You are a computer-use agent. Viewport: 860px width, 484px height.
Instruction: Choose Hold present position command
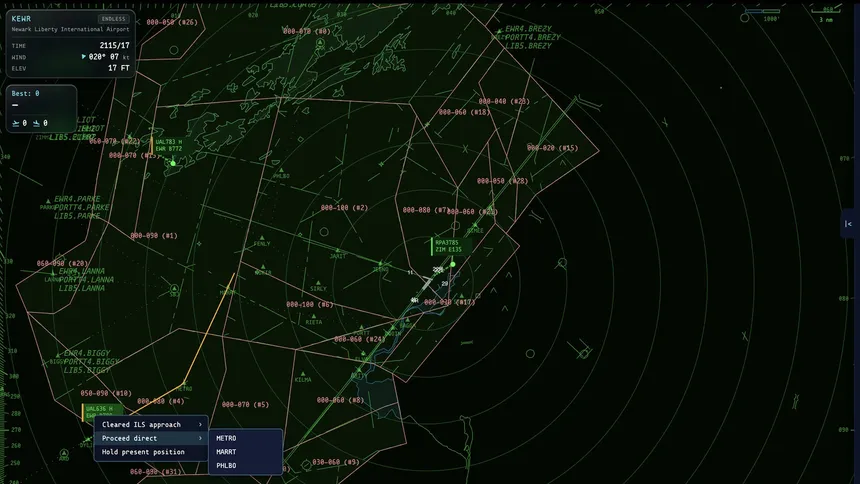(151, 452)
